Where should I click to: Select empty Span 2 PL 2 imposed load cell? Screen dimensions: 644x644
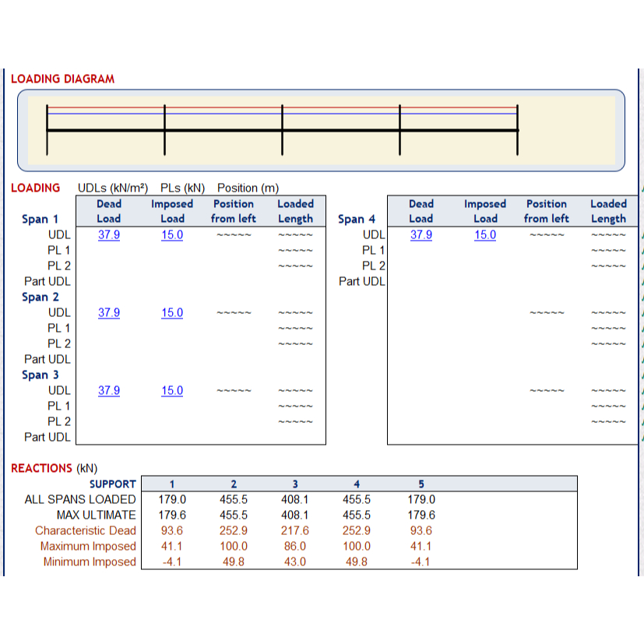(x=172, y=343)
